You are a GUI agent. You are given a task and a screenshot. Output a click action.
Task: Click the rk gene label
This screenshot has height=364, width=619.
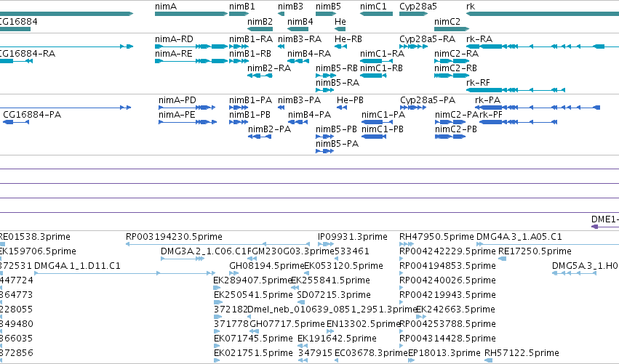click(471, 7)
